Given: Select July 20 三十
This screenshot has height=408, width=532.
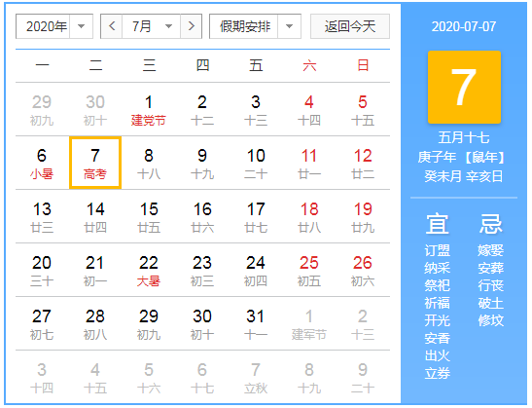Looking at the screenshot, I should 42,271.
